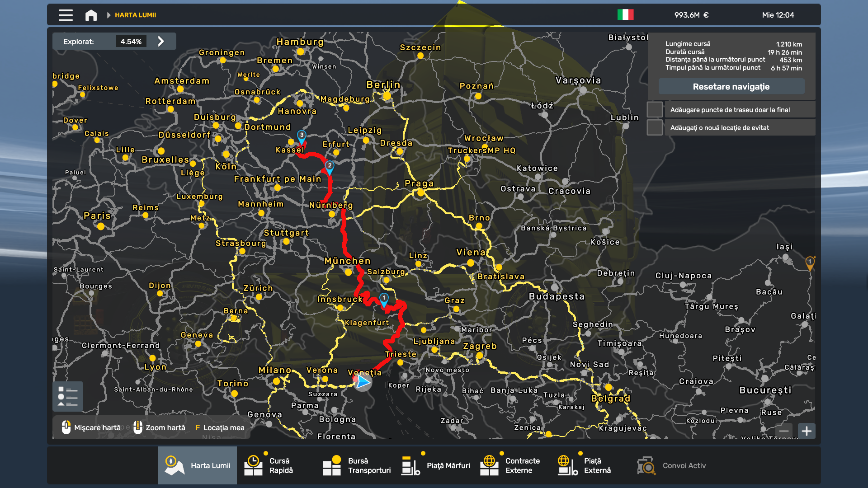The image size is (868, 488).
Task: Zoom in map with plus button
Action: [x=807, y=431]
